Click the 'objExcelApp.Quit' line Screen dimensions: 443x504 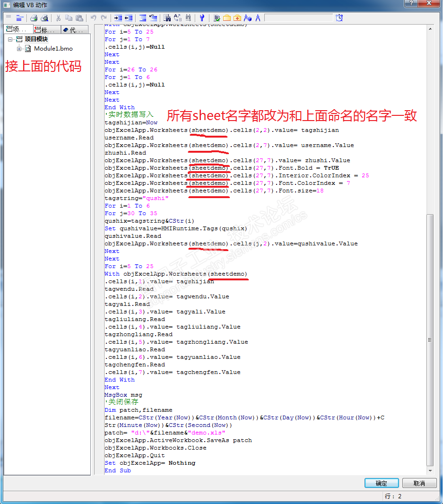pyautogui.click(x=135, y=455)
